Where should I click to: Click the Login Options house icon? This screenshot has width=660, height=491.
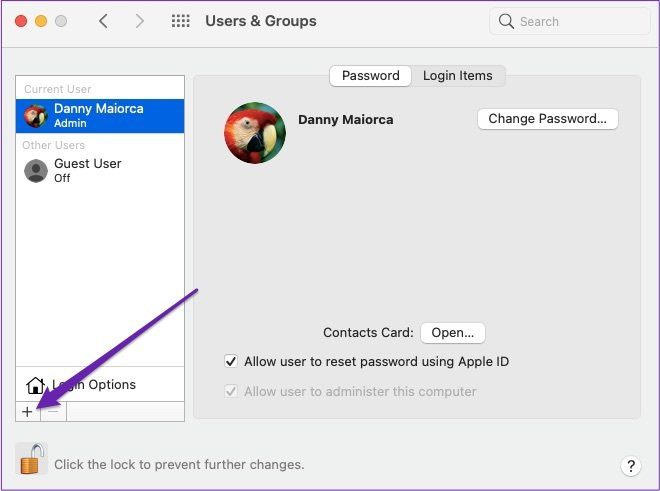(x=35, y=385)
